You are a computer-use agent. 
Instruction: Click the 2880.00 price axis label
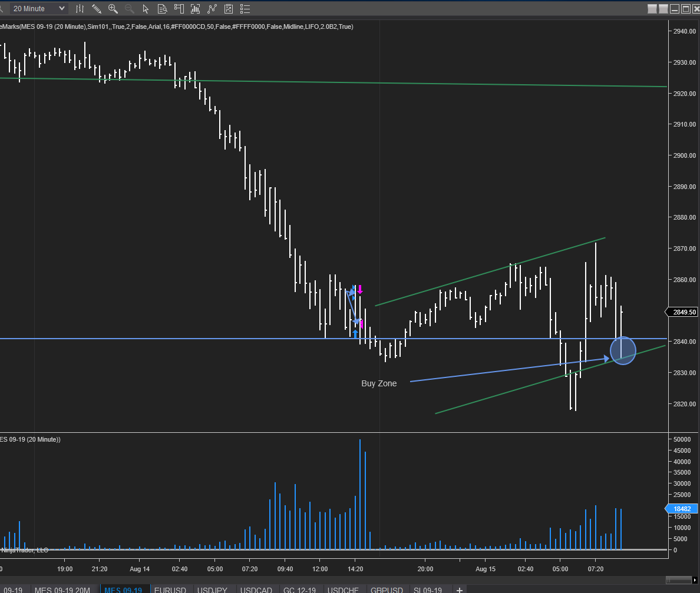tap(684, 217)
